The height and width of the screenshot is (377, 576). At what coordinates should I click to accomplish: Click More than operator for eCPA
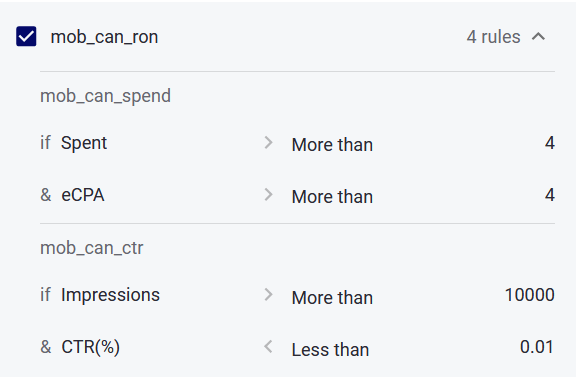pyautogui.click(x=332, y=197)
